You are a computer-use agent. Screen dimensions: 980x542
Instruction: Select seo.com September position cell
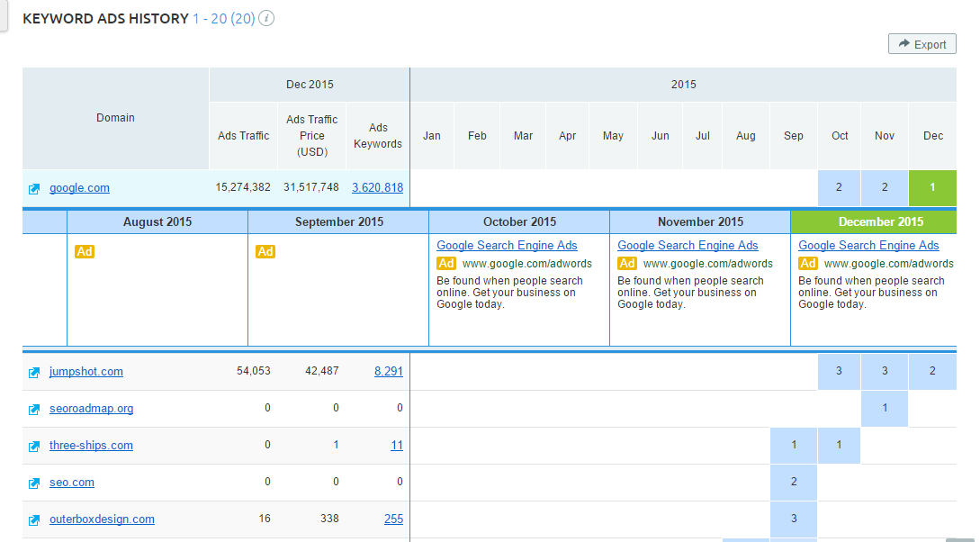coord(794,482)
